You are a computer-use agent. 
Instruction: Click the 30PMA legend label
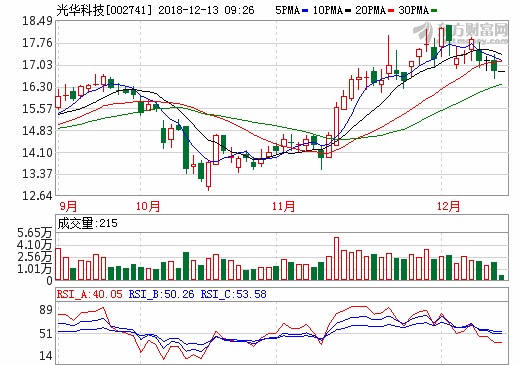point(413,10)
